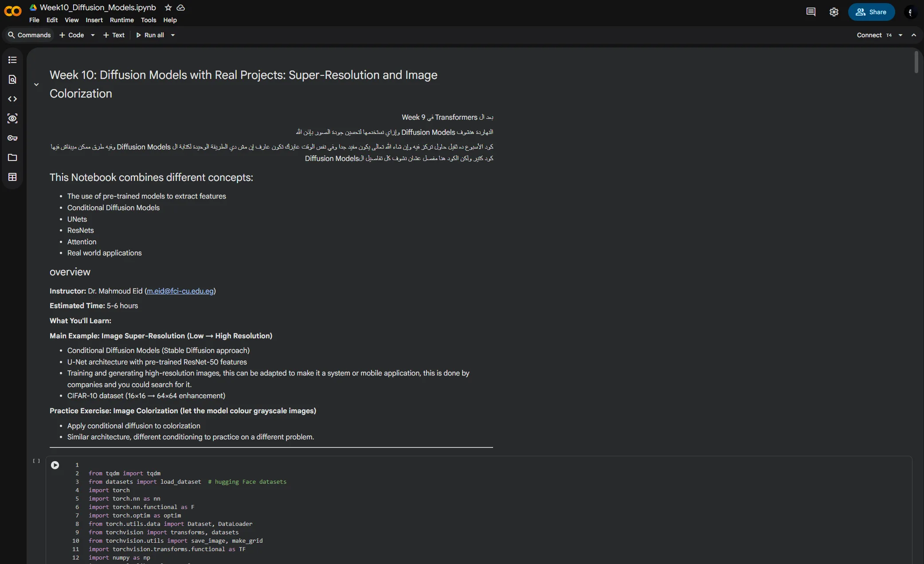This screenshot has width=924, height=564.
Task: Click the Share button
Action: tap(871, 12)
